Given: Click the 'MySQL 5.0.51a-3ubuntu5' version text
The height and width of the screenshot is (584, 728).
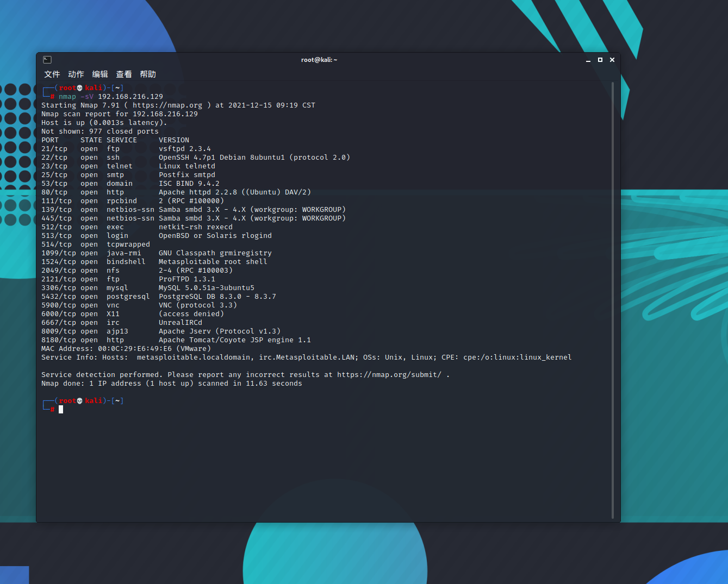Looking at the screenshot, I should 207,288.
